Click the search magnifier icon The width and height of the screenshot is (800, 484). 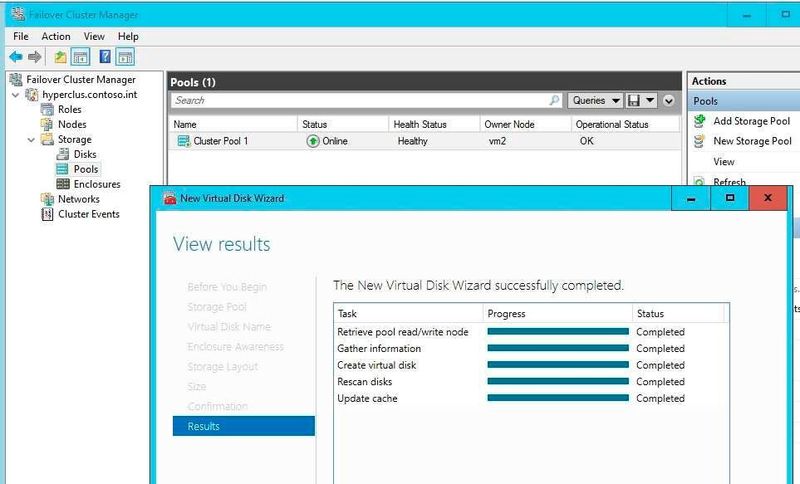pyautogui.click(x=555, y=100)
